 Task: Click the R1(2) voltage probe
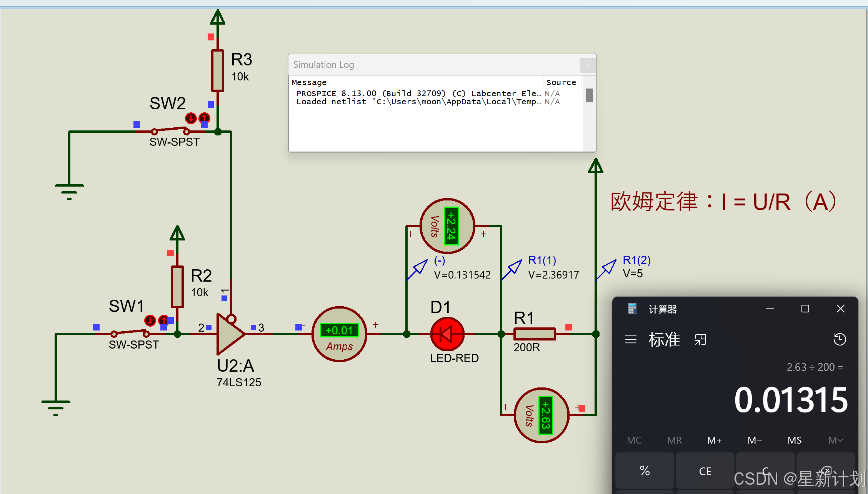(x=608, y=269)
